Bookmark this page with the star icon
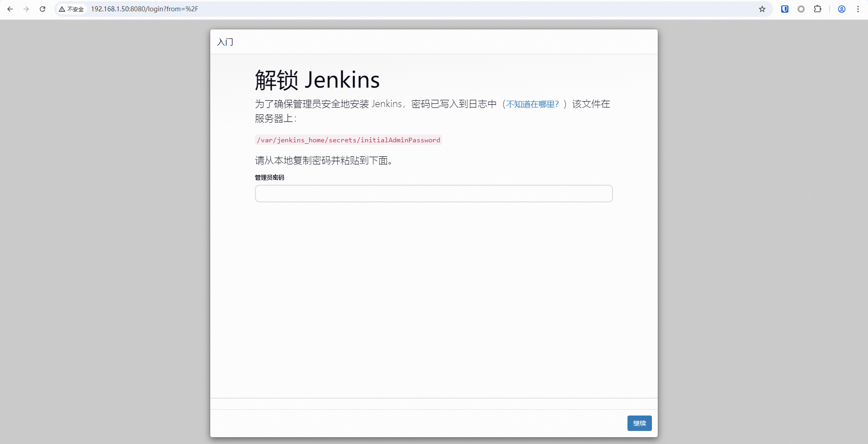 762,9
